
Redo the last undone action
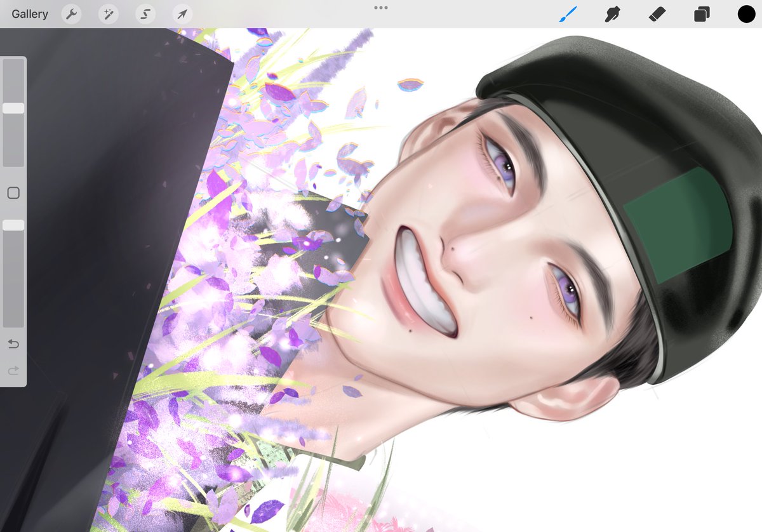(x=13, y=370)
